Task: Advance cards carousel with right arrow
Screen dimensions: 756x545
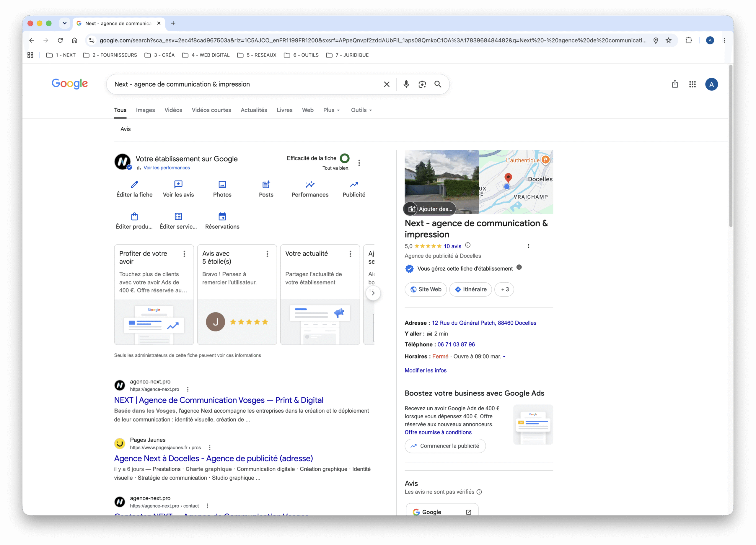Action: click(x=373, y=293)
